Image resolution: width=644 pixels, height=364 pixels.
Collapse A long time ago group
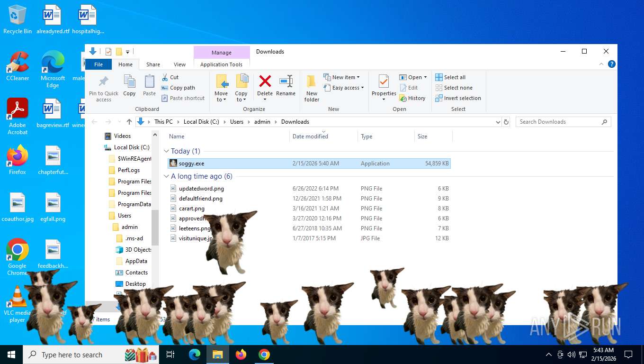pos(166,176)
